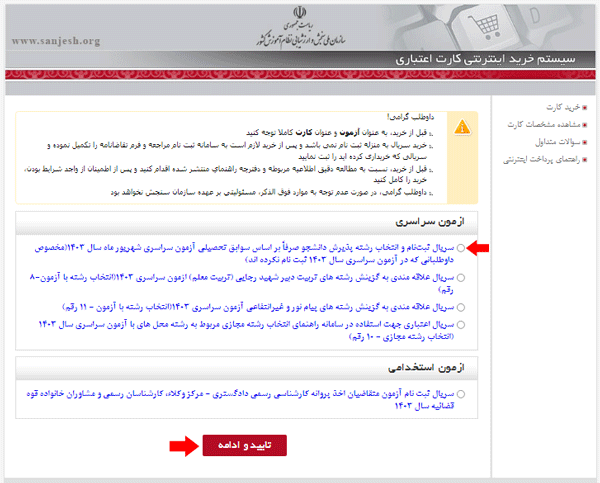Click the www.sanjesh.org header text
Viewport: 600px width, 483px height.
(x=56, y=41)
